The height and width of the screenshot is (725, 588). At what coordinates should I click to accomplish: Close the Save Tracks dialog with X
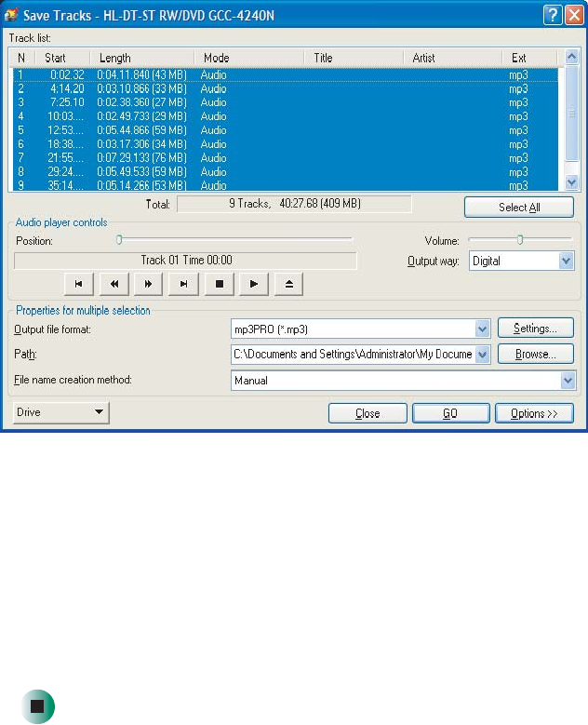[574, 15]
